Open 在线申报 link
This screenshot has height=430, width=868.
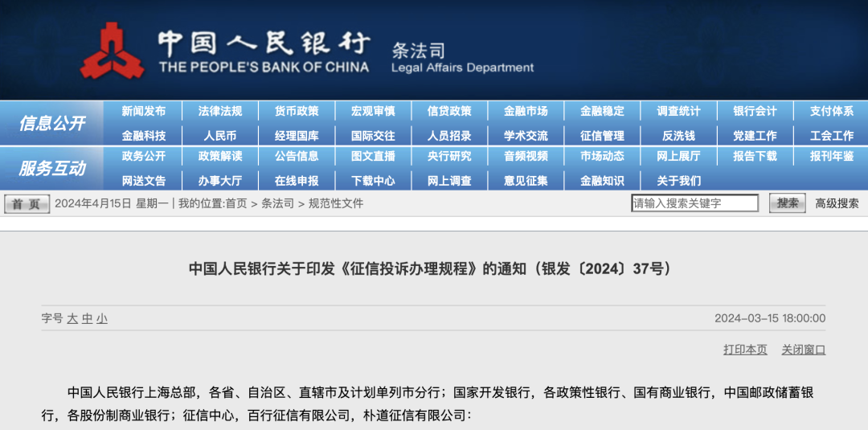pos(297,180)
